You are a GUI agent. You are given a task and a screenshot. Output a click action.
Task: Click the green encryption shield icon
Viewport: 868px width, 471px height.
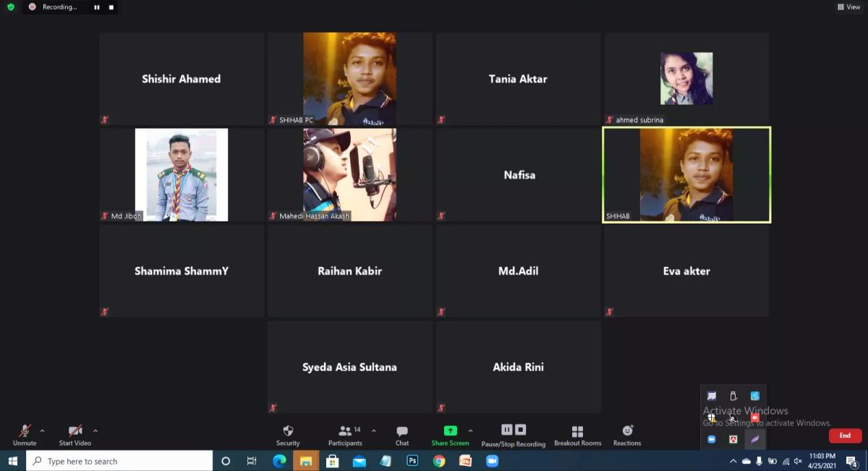click(10, 7)
